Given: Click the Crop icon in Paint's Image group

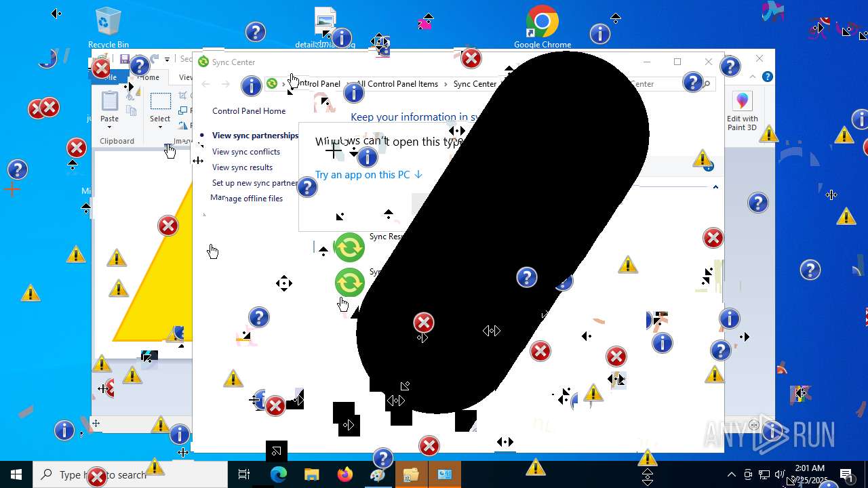Looking at the screenshot, I should [184, 96].
